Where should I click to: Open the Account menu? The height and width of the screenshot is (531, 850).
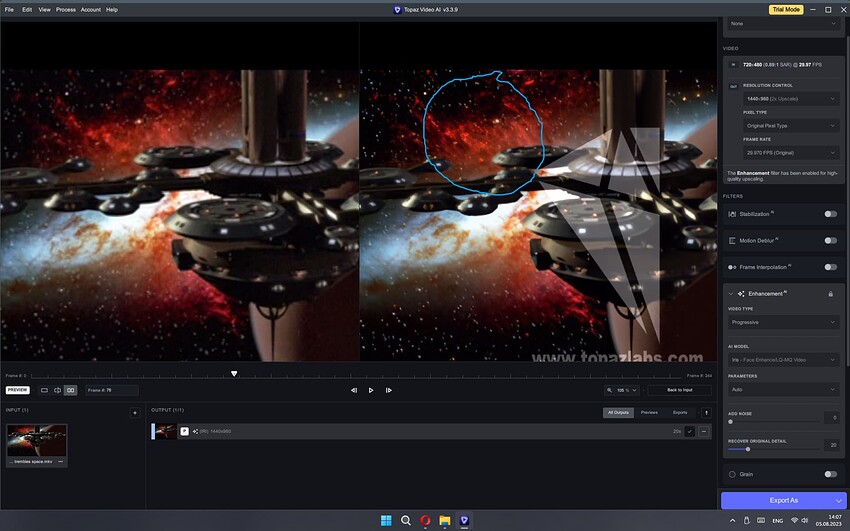tap(91, 10)
